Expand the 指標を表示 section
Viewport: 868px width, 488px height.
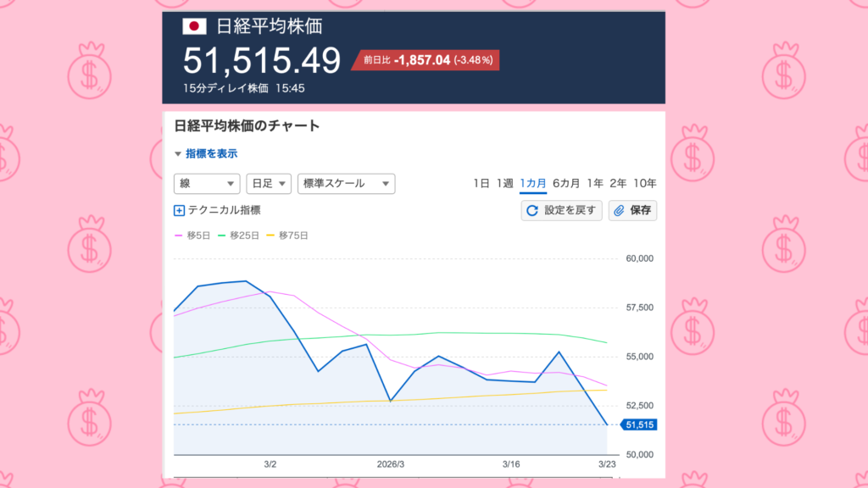[206, 153]
